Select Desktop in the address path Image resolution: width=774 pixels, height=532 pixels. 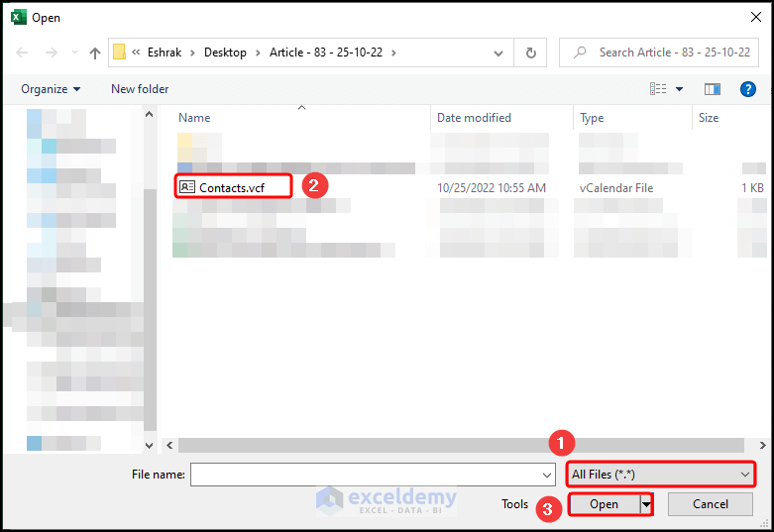tap(225, 53)
